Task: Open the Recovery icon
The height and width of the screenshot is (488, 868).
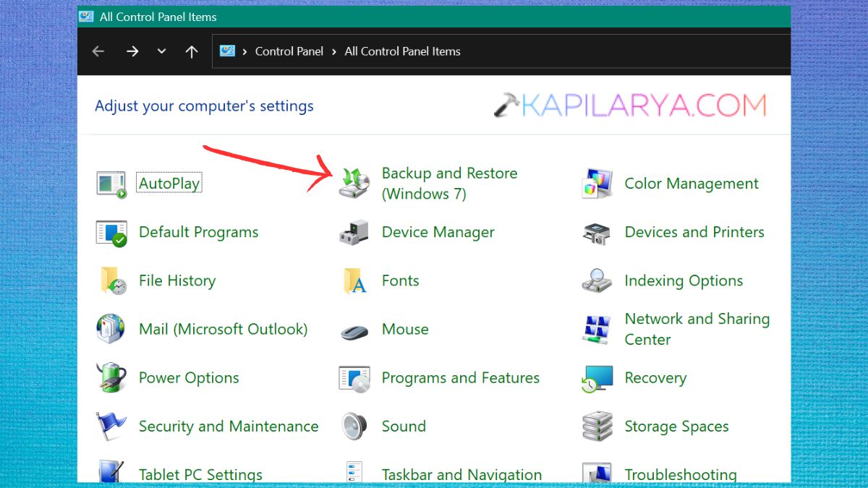Action: [597, 378]
